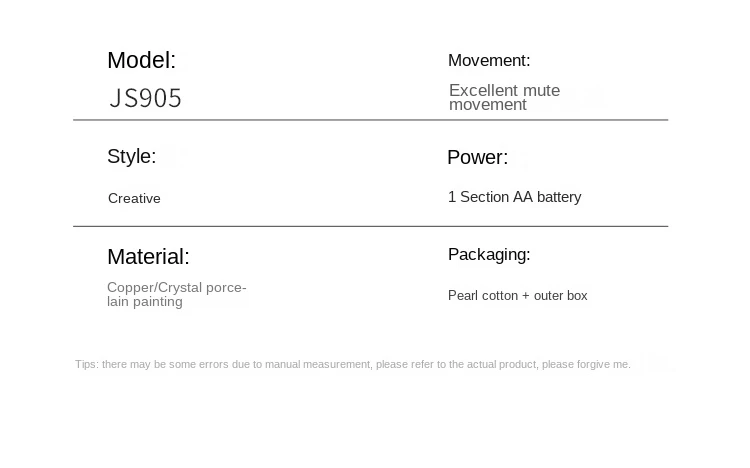Click the divider line below Style row
The height and width of the screenshot is (468, 750).
tap(371, 226)
